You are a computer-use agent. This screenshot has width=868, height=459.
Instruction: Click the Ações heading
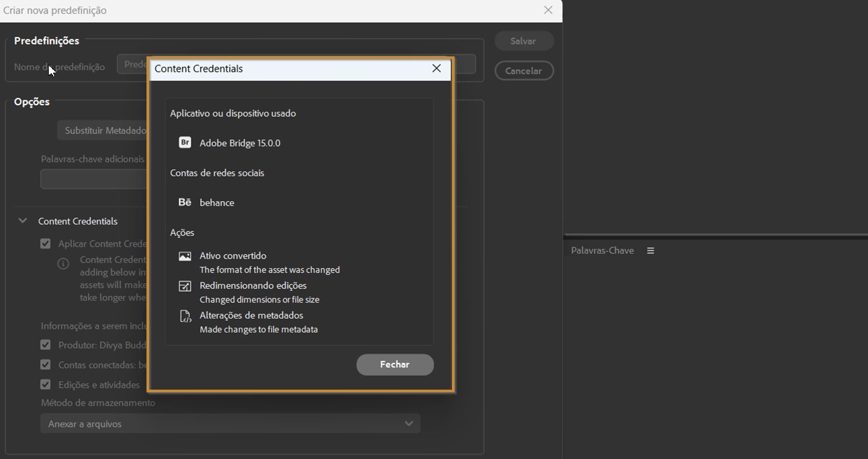pos(182,232)
